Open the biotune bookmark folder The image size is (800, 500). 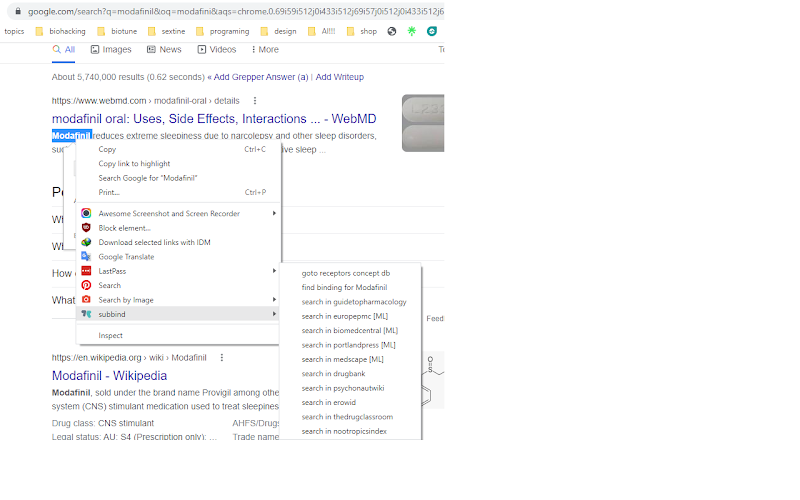(117, 31)
